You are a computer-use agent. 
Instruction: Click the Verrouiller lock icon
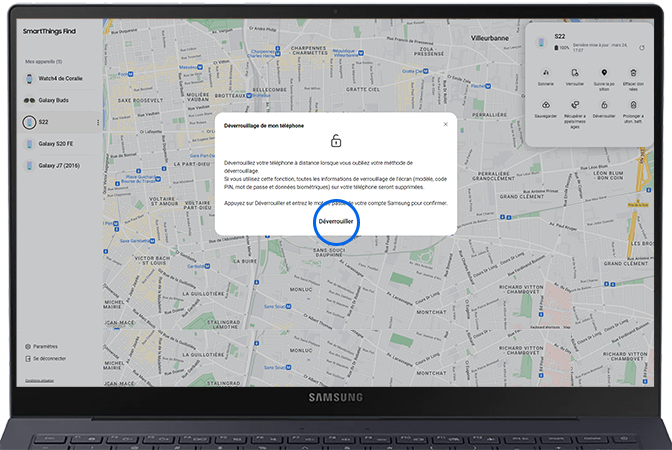(x=575, y=72)
